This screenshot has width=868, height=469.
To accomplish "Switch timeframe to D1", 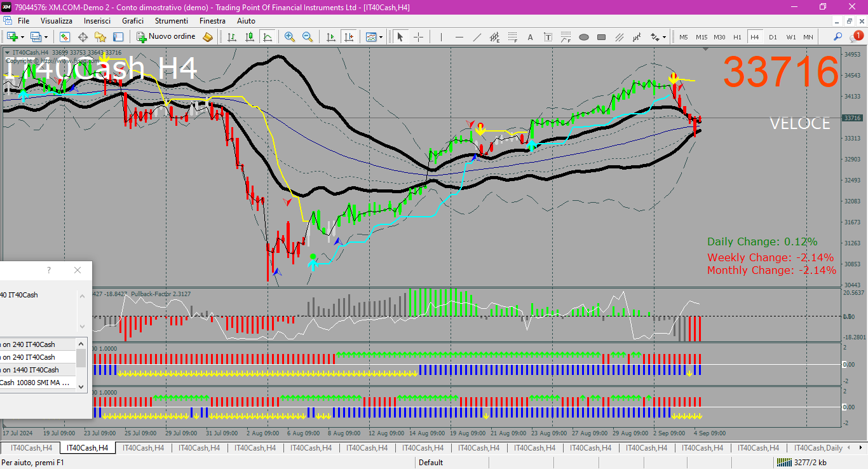I will 773,37.
